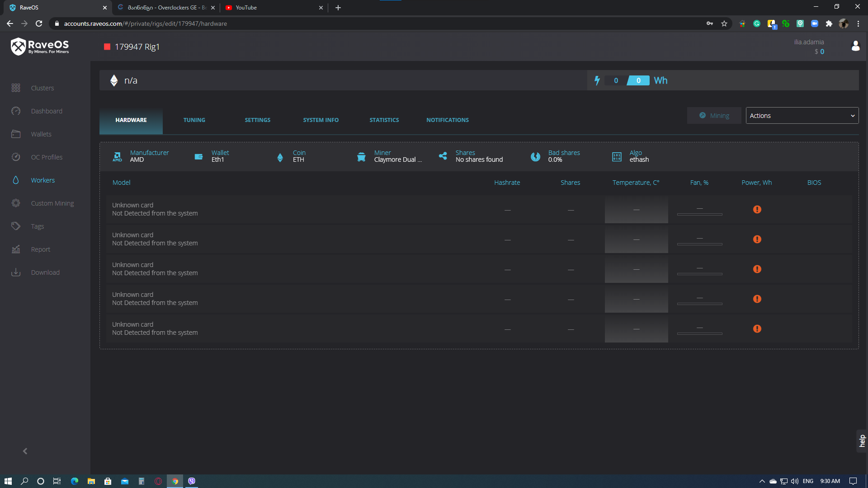Open the Settings tab

pyautogui.click(x=258, y=120)
